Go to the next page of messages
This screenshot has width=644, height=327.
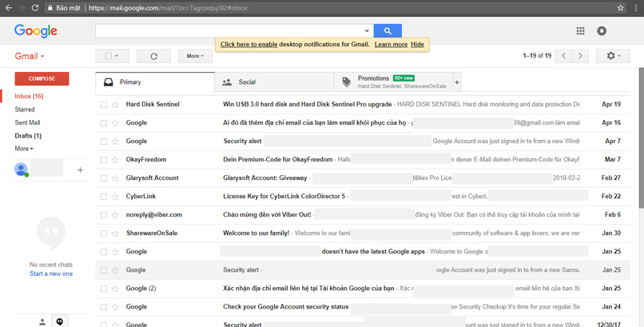[581, 56]
